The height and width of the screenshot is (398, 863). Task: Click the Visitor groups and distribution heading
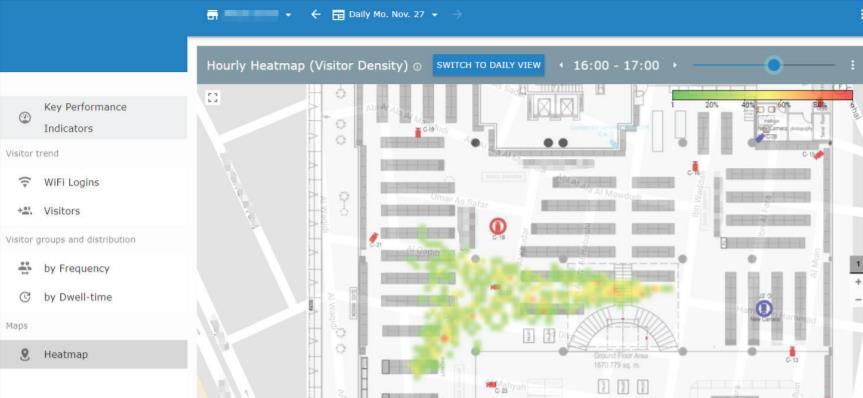point(70,239)
